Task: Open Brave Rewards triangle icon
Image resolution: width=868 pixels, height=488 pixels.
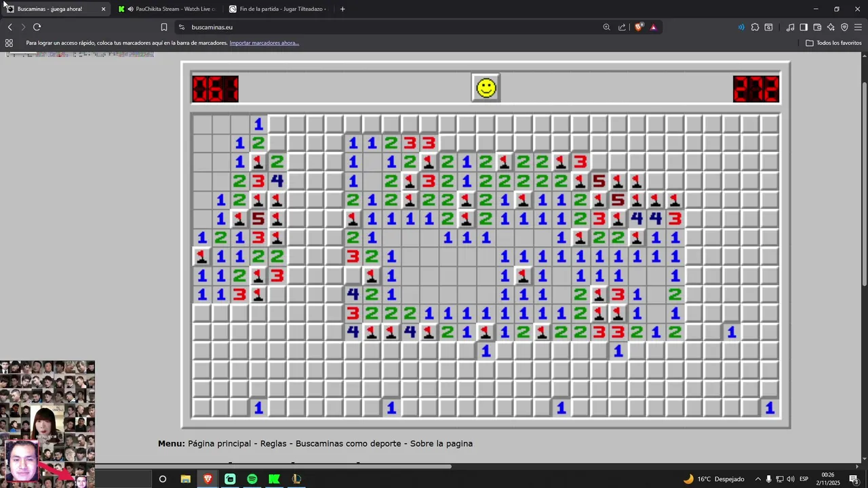Action: (x=653, y=27)
